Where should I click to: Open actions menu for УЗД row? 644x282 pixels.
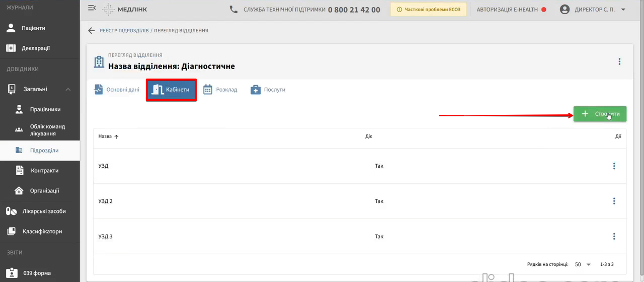(614, 166)
